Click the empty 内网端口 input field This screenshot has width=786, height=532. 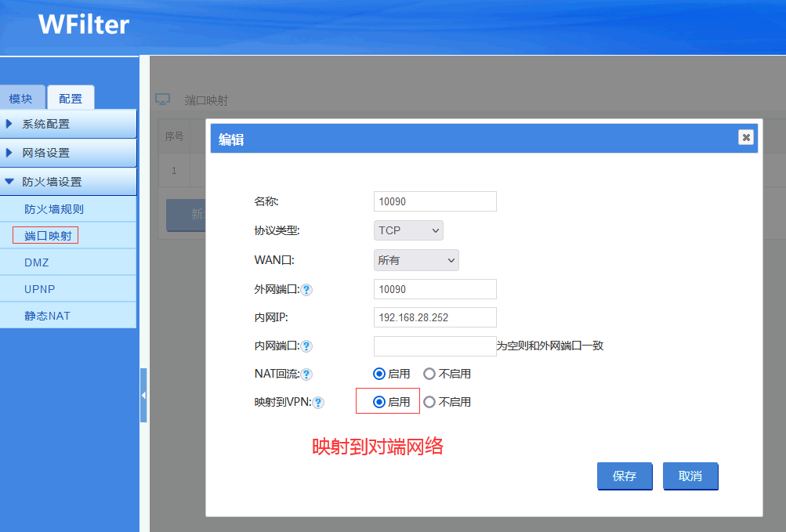(435, 346)
